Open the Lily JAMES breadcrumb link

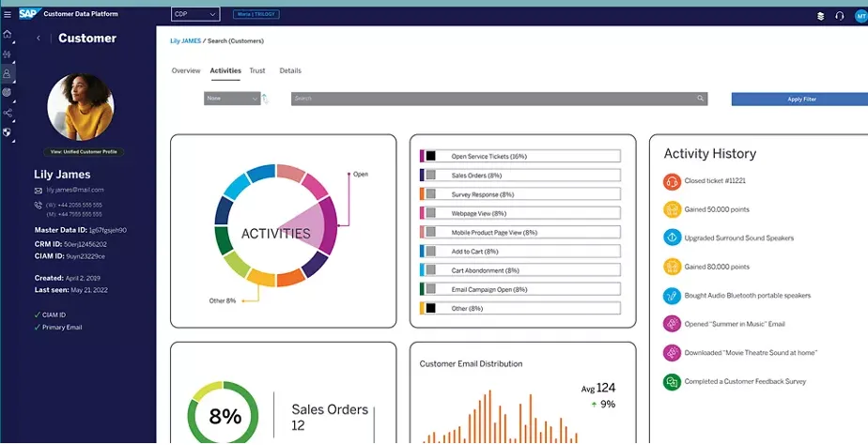click(x=186, y=41)
